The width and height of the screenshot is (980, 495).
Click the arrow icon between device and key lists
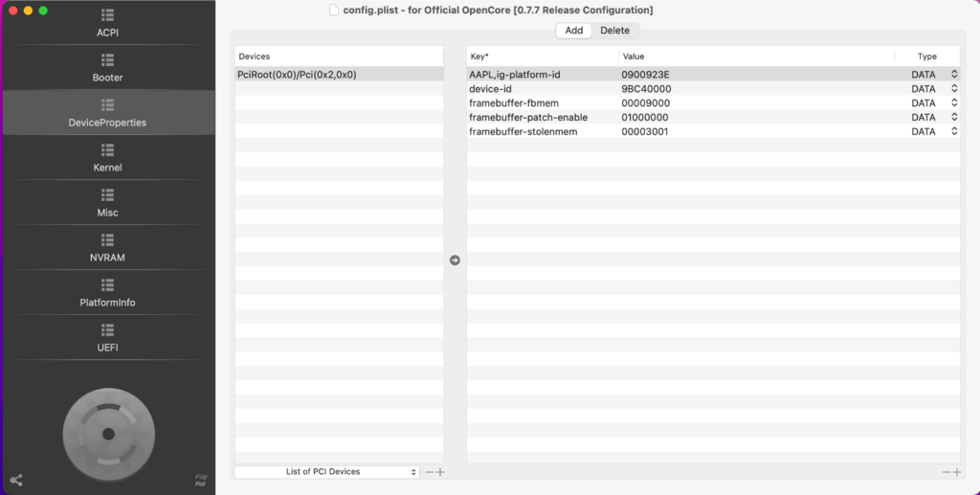coord(455,260)
